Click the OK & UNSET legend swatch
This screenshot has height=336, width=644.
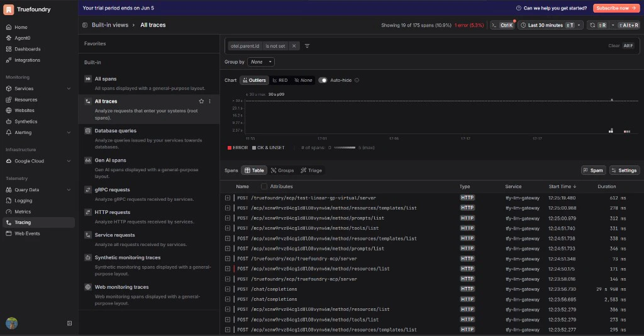254,148
